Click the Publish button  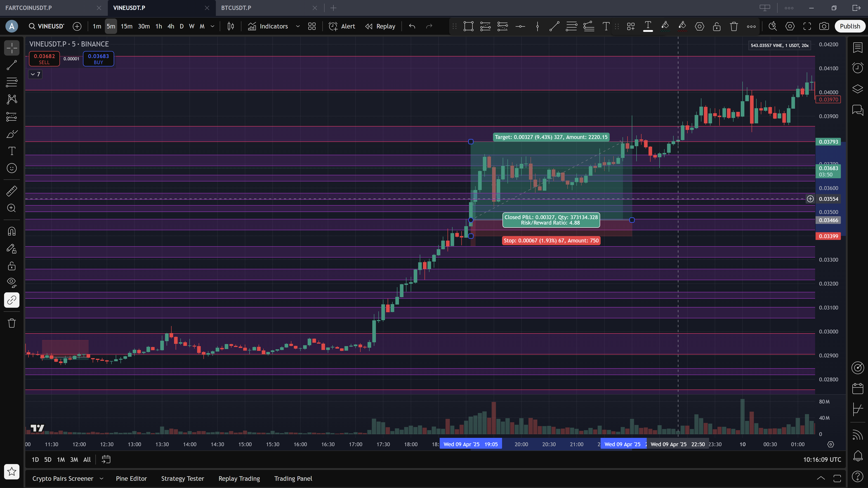tap(849, 26)
